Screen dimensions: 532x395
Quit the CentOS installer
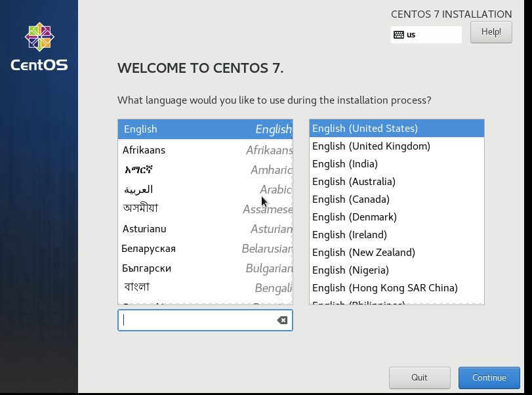coord(420,378)
